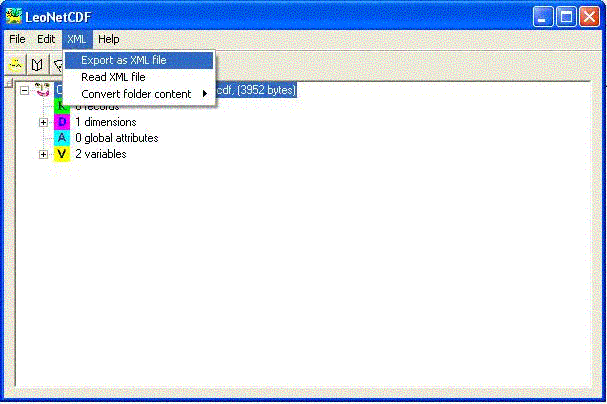
Task: Click the LeoNetCDF title bar app icon
Action: pos(14,17)
